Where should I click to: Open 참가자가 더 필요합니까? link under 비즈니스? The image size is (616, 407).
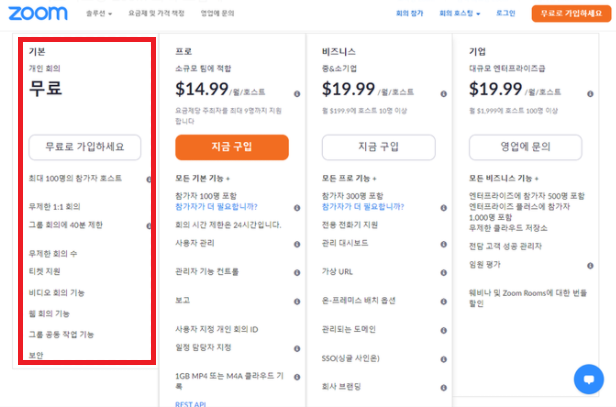[363, 207]
